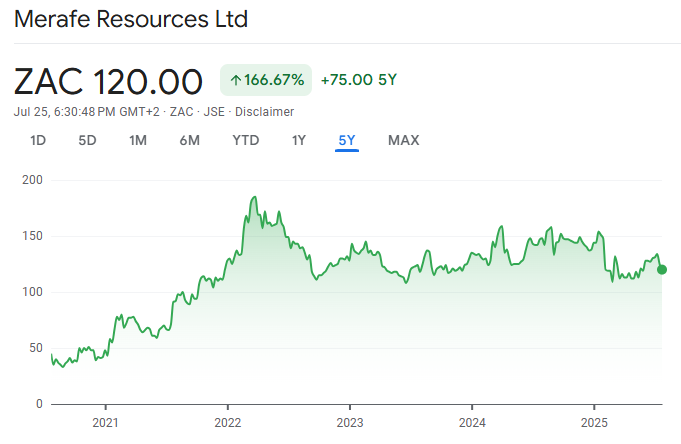Click the 2023 axis marker
This screenshot has height=444, width=681.
350,423
